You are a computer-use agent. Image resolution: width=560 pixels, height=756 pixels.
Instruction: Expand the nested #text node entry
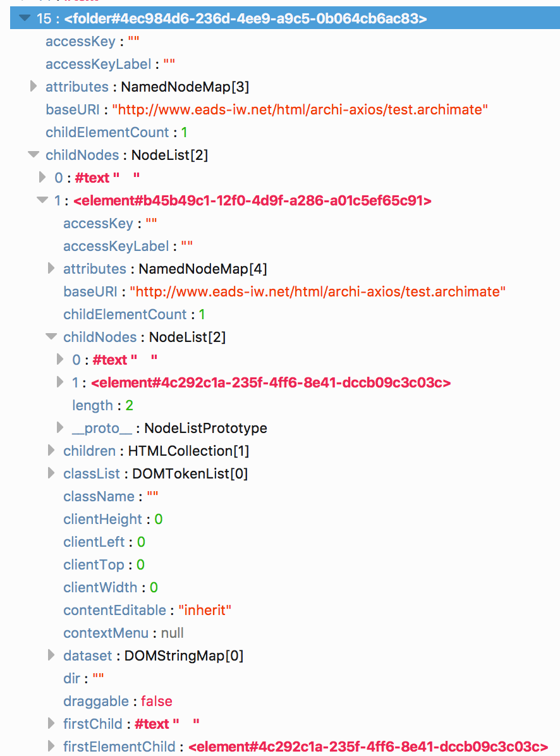59,360
